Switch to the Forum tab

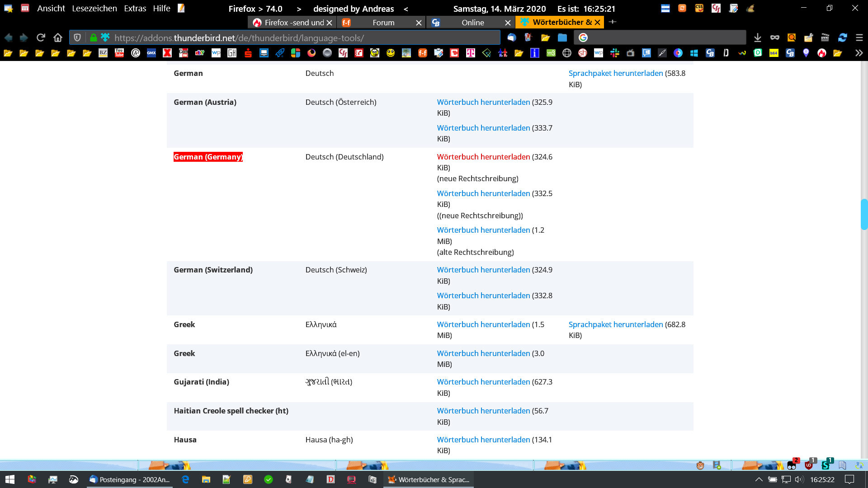click(x=383, y=23)
